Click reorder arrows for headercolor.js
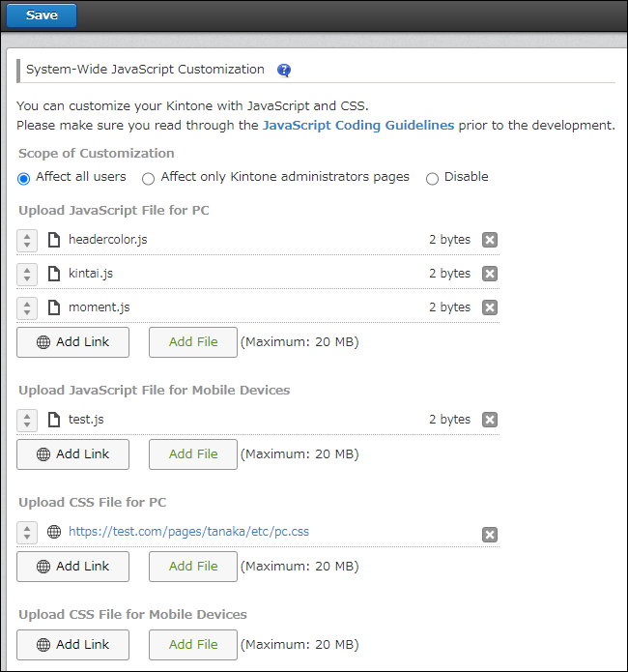Screen dimensions: 628x672 click(x=27, y=240)
